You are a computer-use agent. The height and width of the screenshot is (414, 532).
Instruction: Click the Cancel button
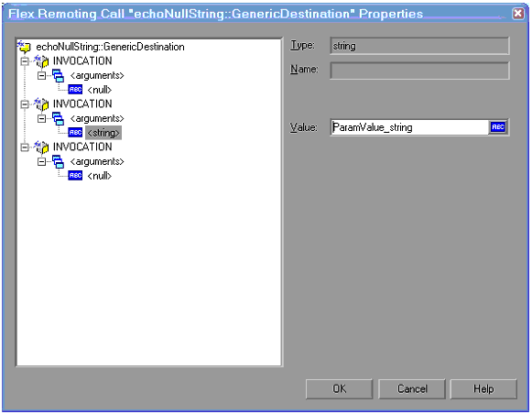(x=412, y=389)
